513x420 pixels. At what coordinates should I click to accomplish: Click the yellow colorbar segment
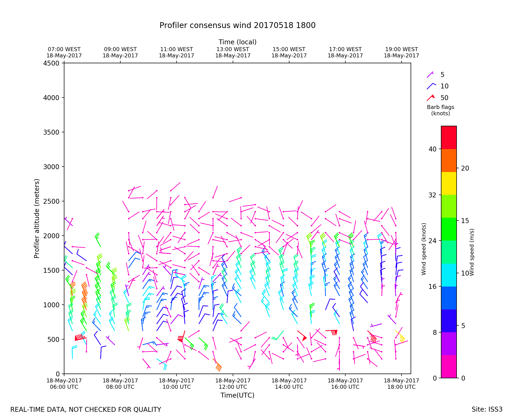pos(449,183)
